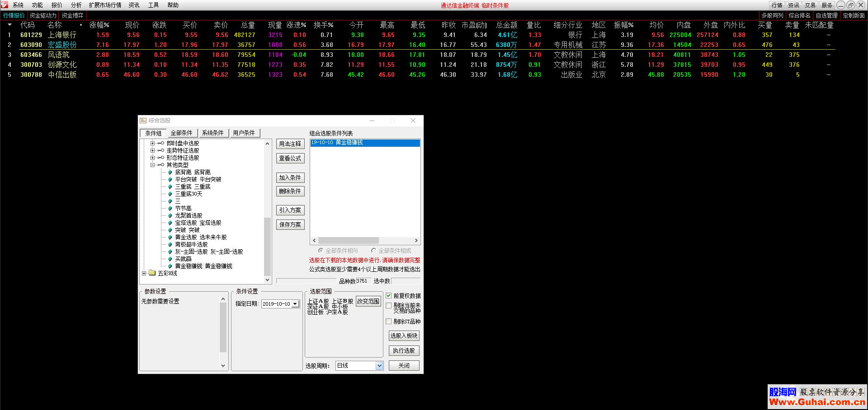Click the 引入方案 button
868x410 pixels.
click(x=290, y=210)
